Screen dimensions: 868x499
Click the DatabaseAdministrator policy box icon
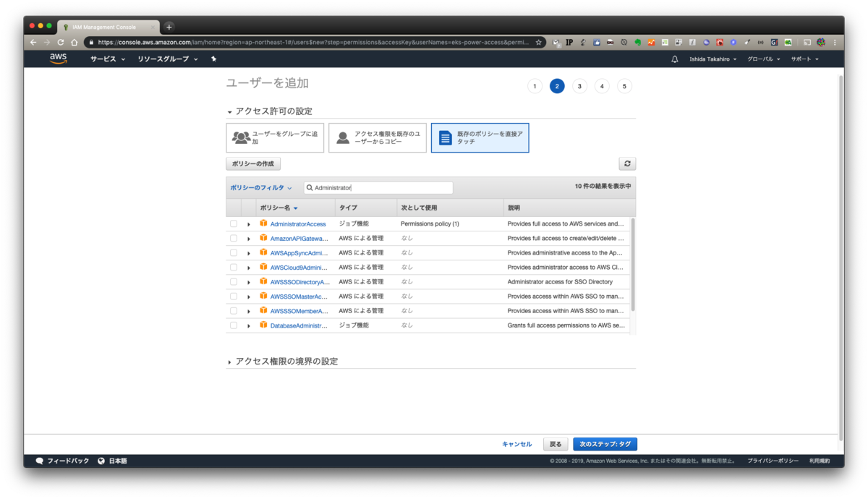click(x=263, y=325)
